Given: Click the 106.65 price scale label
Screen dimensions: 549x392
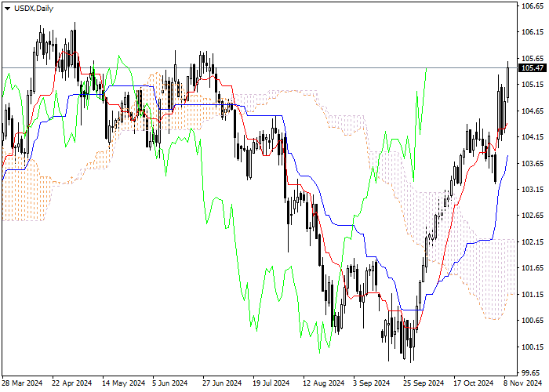Looking at the screenshot, I should point(533,6).
